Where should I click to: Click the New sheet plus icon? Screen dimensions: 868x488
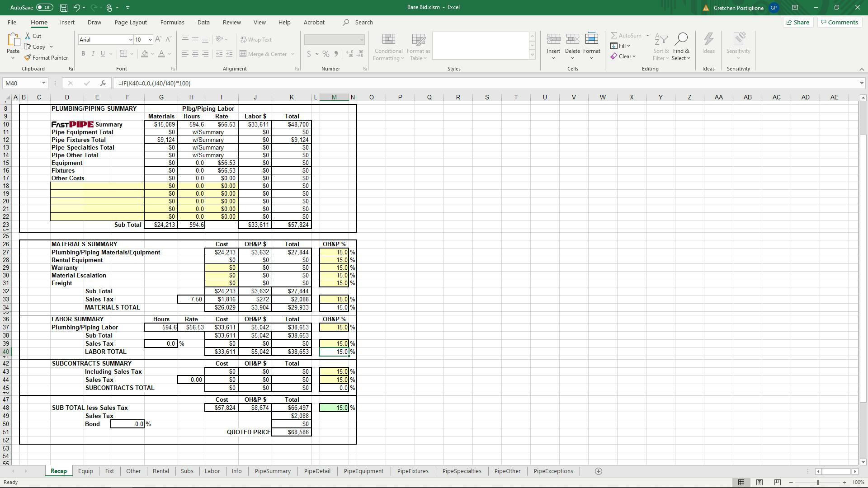coord(598,471)
